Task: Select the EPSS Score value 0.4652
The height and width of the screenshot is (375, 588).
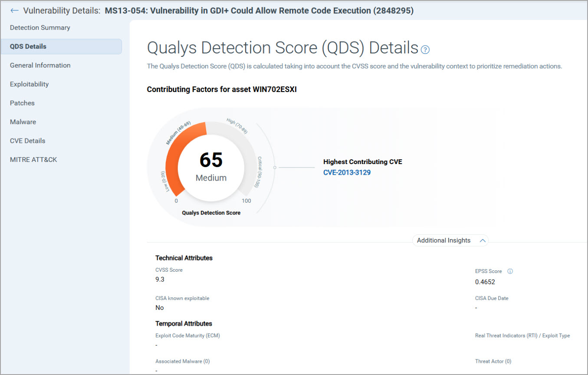Action: pos(485,282)
